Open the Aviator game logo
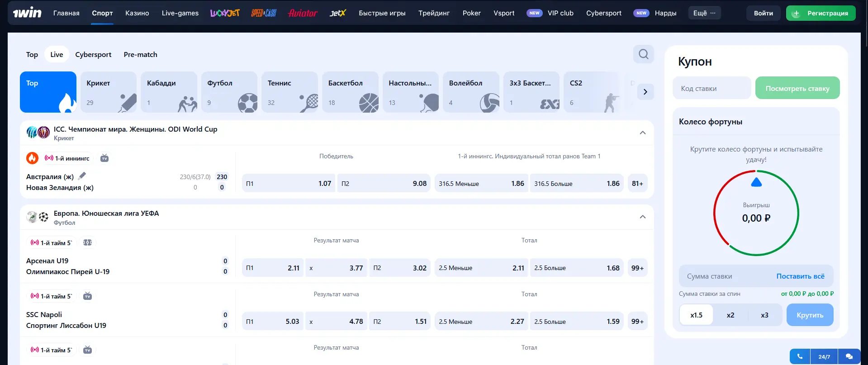 pos(303,13)
